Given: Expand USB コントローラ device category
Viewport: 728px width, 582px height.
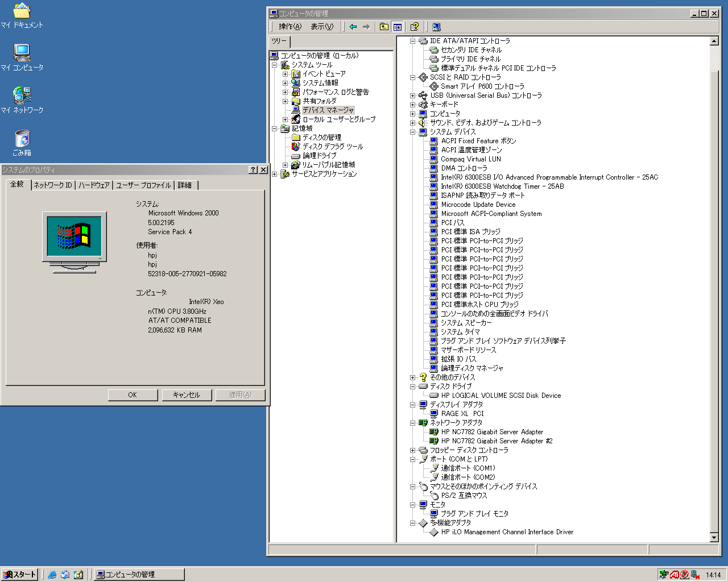Looking at the screenshot, I should 413,95.
